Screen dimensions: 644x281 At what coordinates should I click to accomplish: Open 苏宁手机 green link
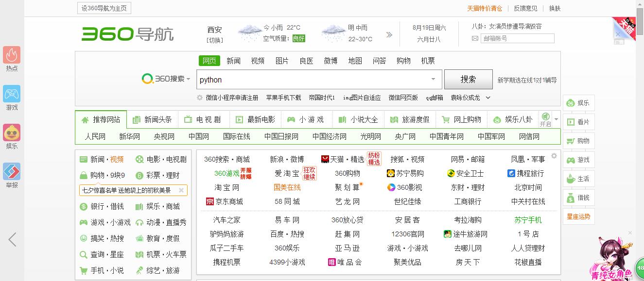click(528, 220)
